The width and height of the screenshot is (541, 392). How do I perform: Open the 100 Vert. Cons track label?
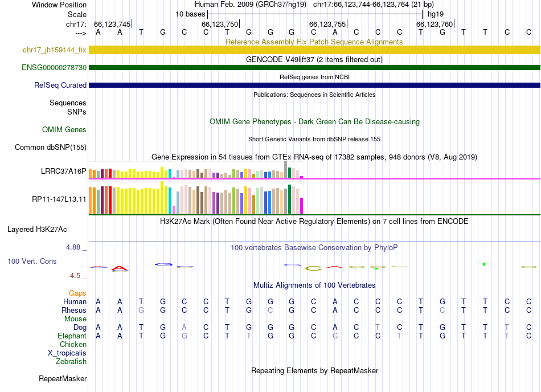32,261
